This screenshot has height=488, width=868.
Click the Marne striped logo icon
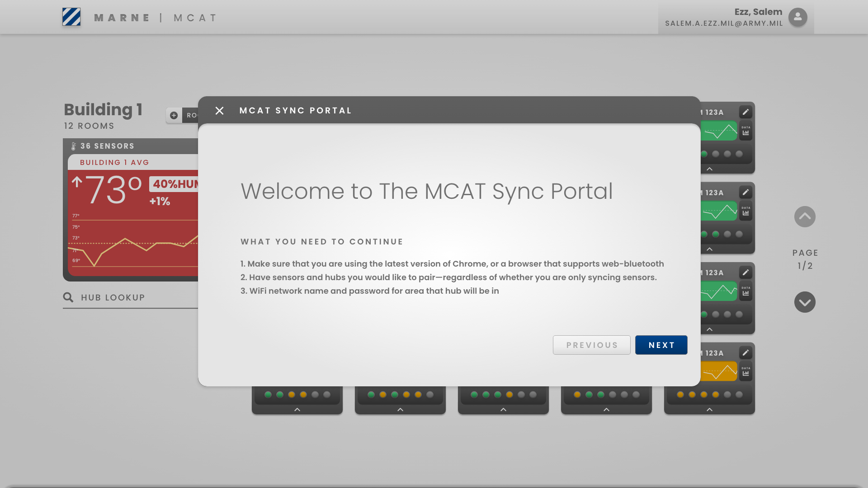tap(71, 17)
